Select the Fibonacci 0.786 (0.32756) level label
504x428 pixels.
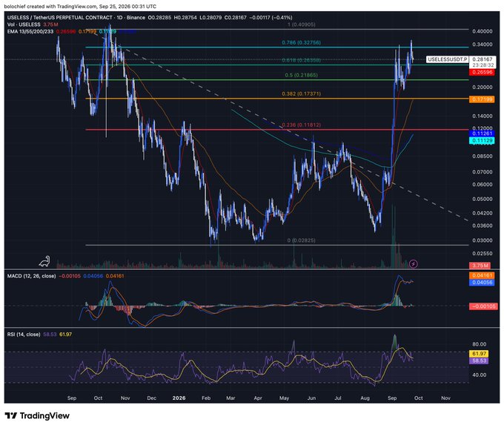tap(301, 42)
